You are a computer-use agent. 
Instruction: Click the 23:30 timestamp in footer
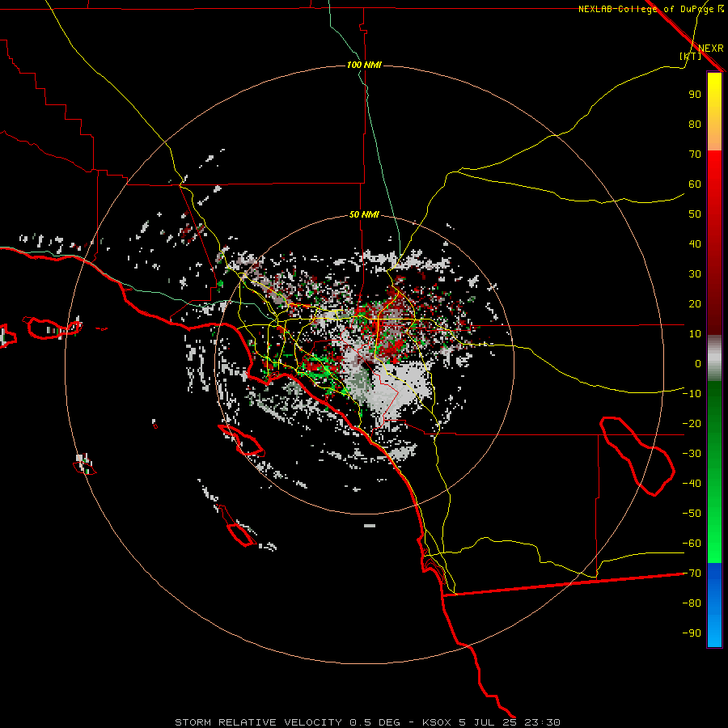[542, 722]
